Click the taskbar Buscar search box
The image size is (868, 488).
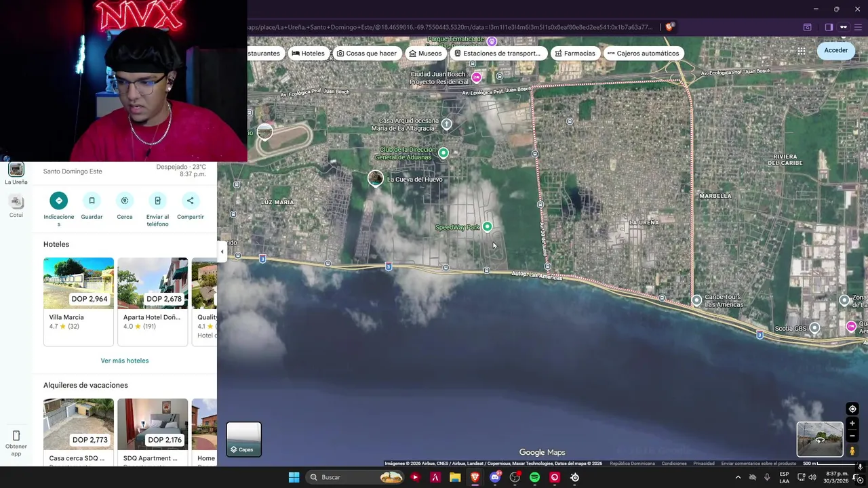click(355, 477)
